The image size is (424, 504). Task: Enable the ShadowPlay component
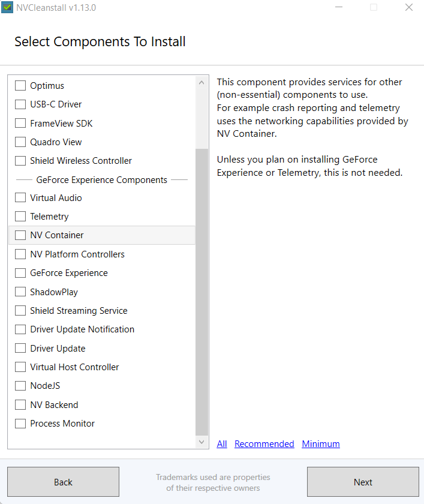tap(20, 292)
